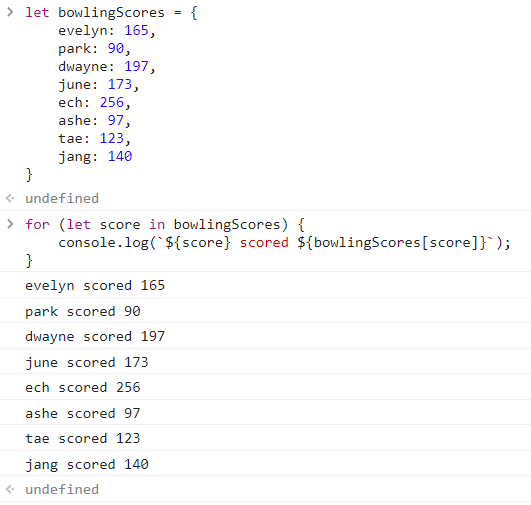
Task: Click the return arrow before the last 'undefined'
Action: 10,489
